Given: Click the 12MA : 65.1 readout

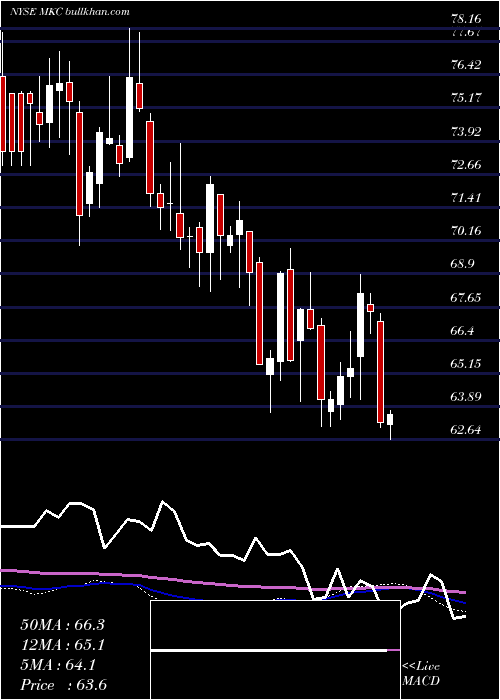Looking at the screenshot, I should (62, 645).
